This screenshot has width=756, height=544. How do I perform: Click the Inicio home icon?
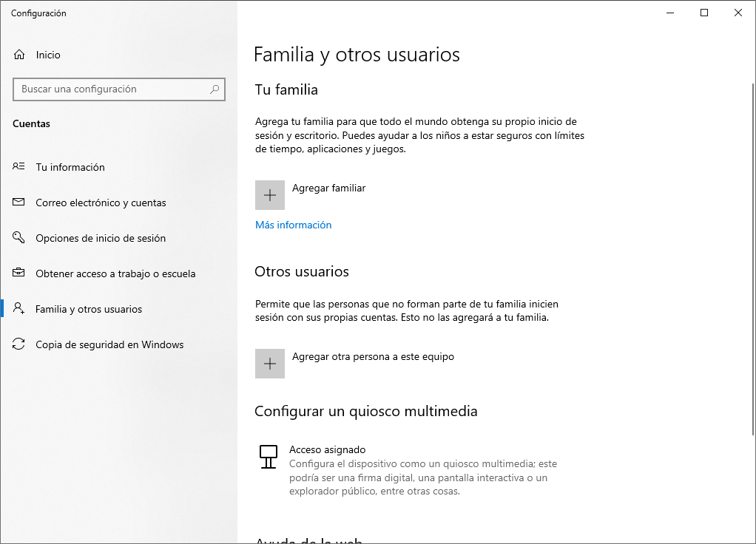click(x=19, y=55)
